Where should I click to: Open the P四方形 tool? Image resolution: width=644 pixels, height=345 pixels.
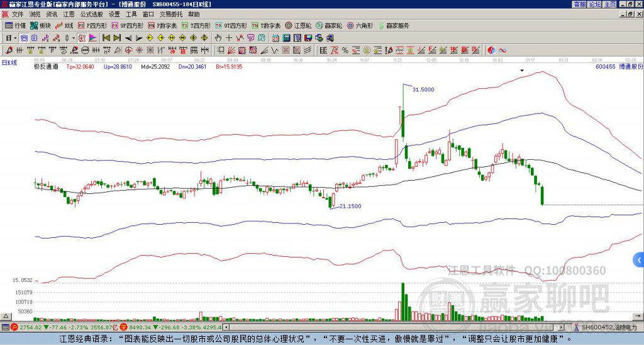92,25
